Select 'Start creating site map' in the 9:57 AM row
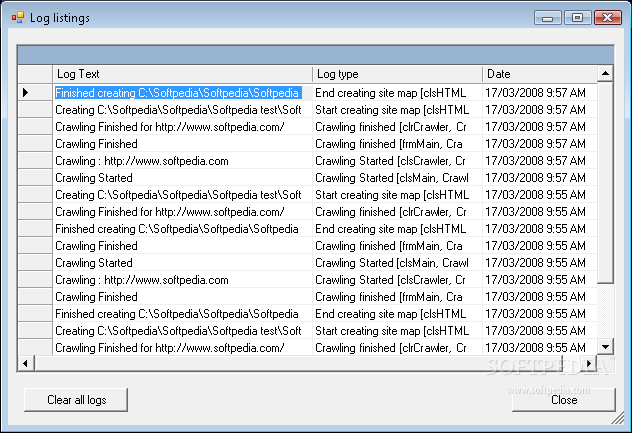The width and height of the screenshot is (632, 433). click(397, 110)
